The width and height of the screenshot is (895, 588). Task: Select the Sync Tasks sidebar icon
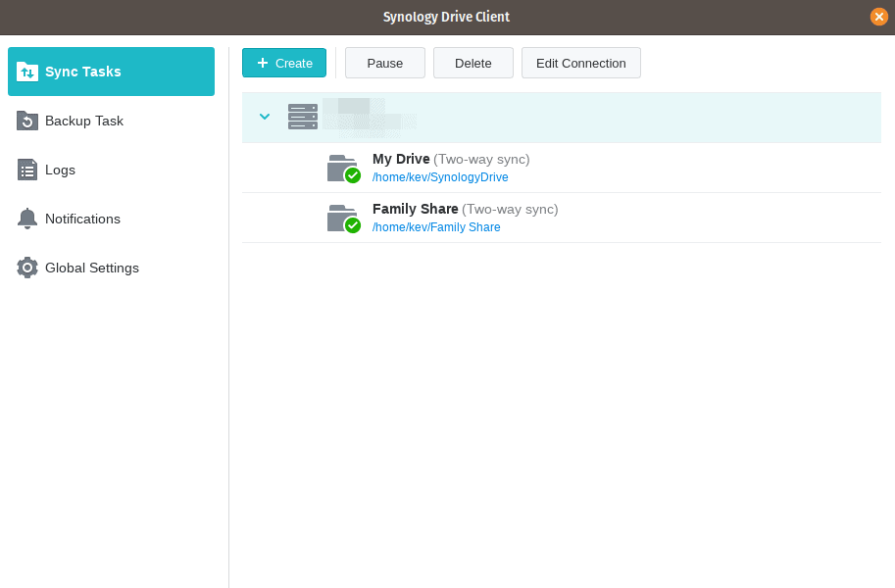click(x=26, y=71)
